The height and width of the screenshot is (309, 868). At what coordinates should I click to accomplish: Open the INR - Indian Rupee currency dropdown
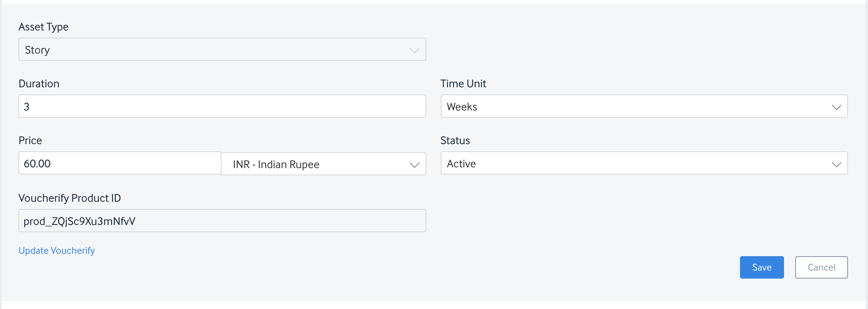[x=324, y=164]
